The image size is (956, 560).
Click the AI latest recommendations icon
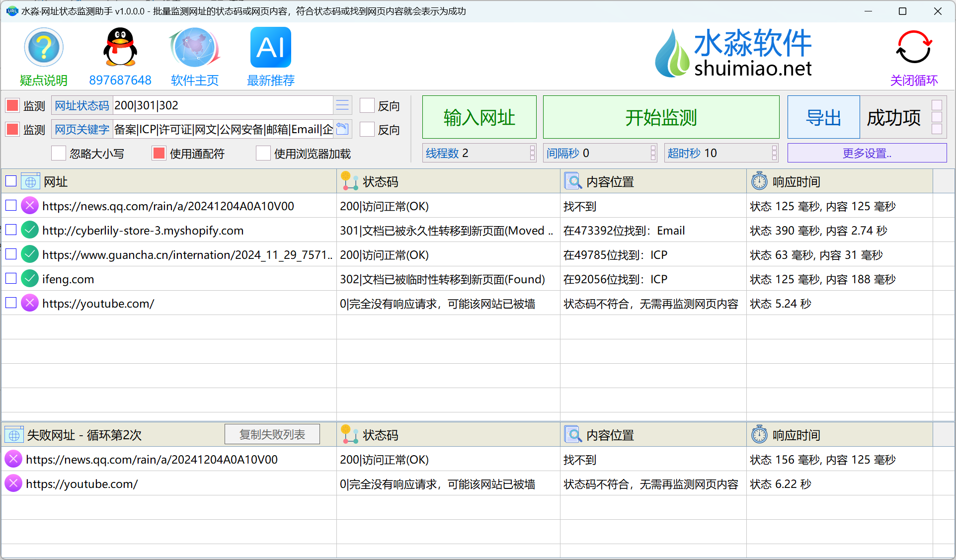270,48
